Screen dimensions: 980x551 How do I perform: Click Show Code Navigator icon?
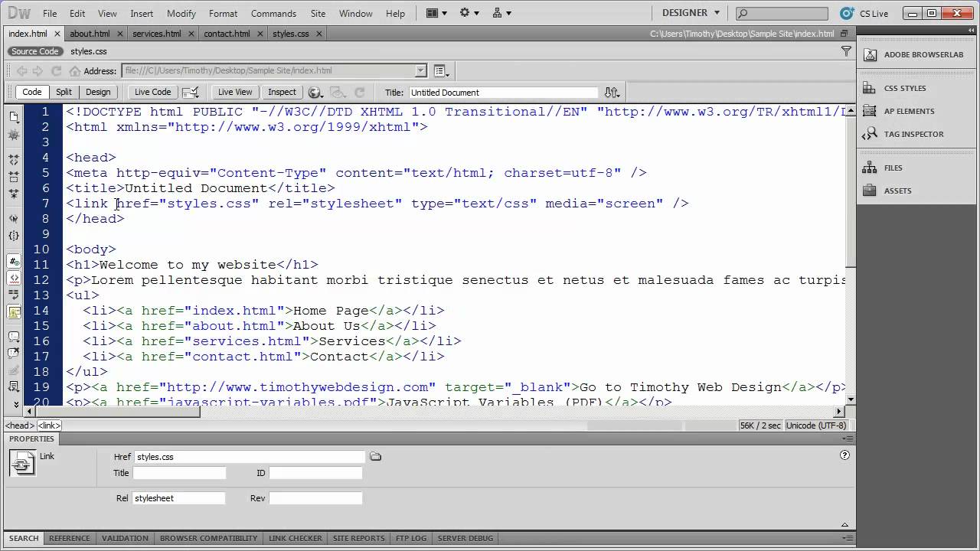click(14, 135)
